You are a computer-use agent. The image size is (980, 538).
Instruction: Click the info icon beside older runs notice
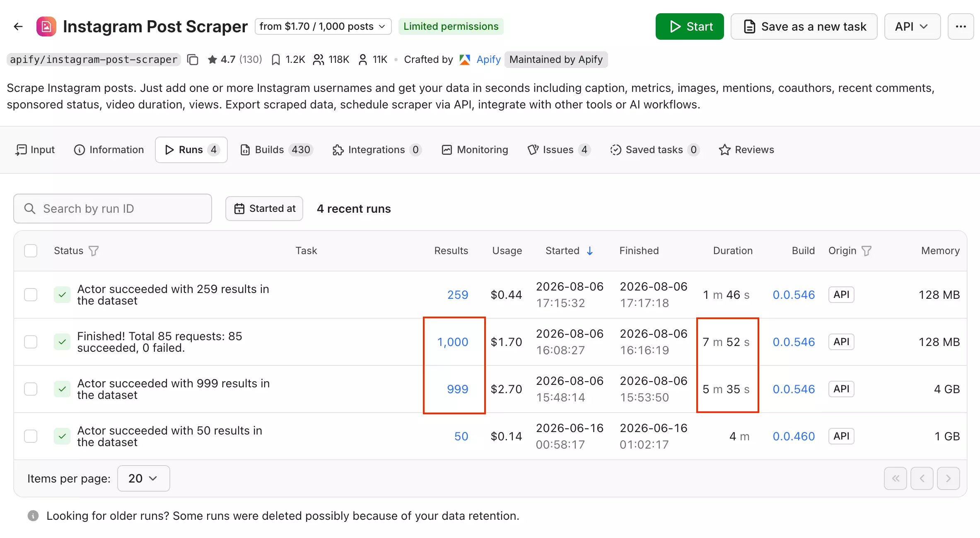pos(33,516)
